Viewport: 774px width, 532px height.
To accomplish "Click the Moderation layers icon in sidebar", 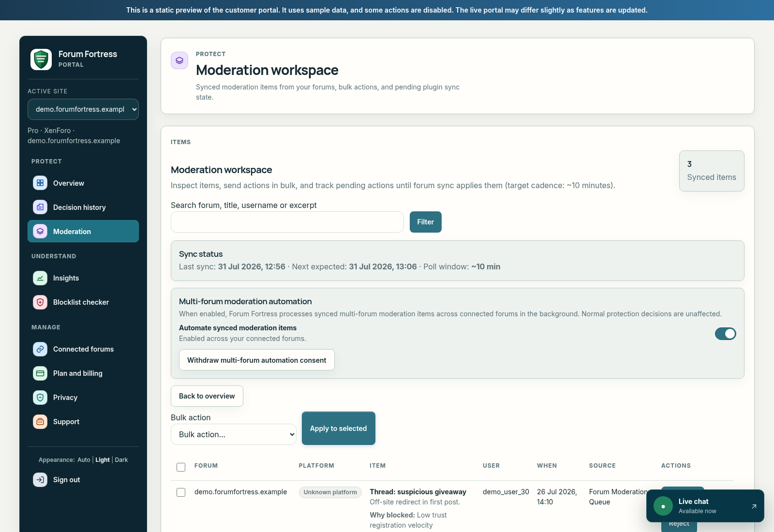I will (40, 231).
